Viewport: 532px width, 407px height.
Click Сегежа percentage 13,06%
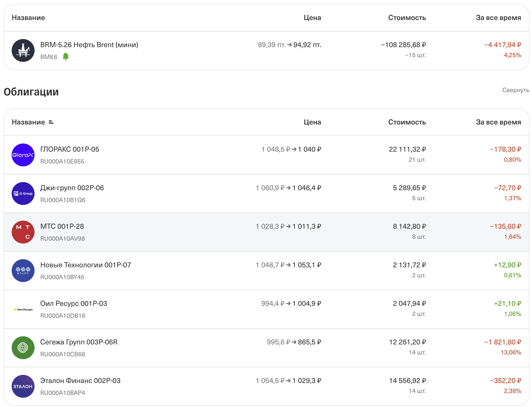(511, 352)
